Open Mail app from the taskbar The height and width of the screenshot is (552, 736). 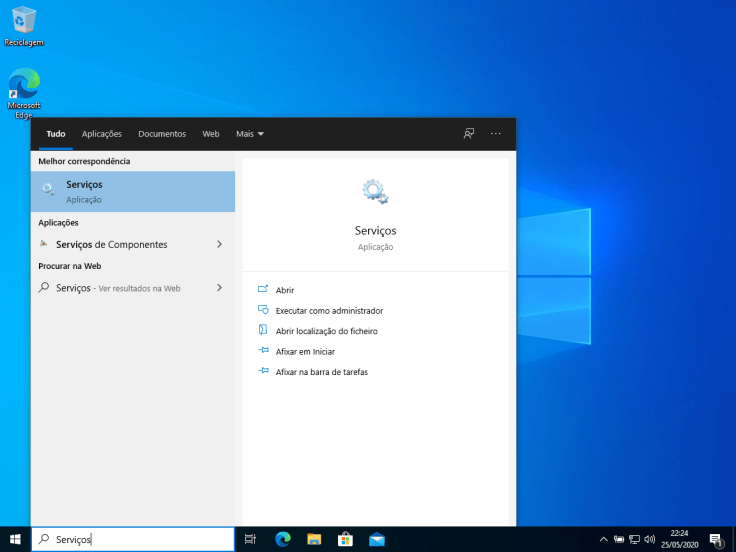pyautogui.click(x=376, y=539)
